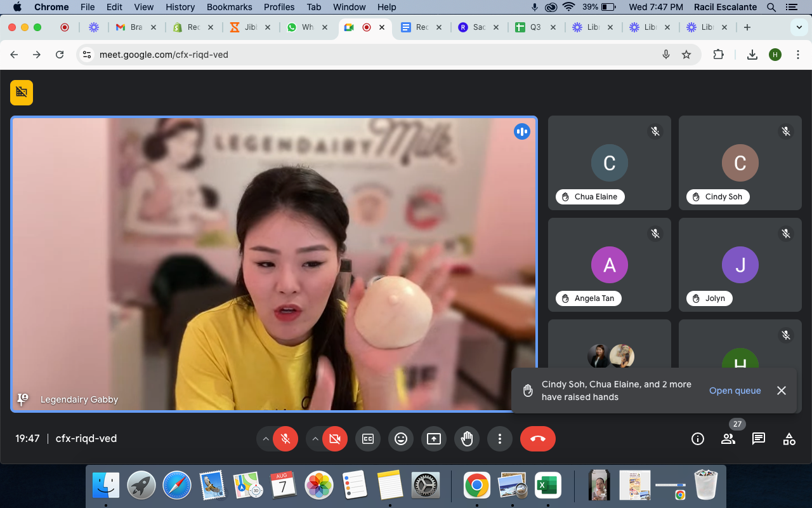
Task: Expand audio settings arrow beside microphone
Action: pos(266,439)
